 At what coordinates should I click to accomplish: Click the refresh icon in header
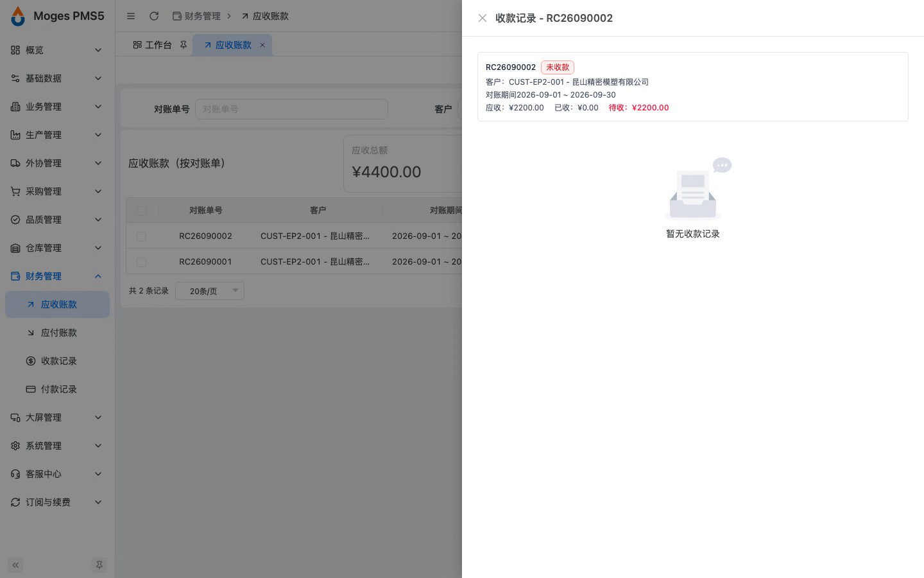[154, 16]
